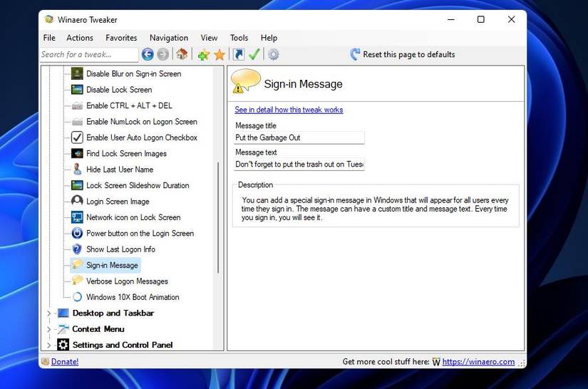Viewport: 588px width, 389px height.
Task: Click the Donate icon in status bar
Action: (x=46, y=362)
